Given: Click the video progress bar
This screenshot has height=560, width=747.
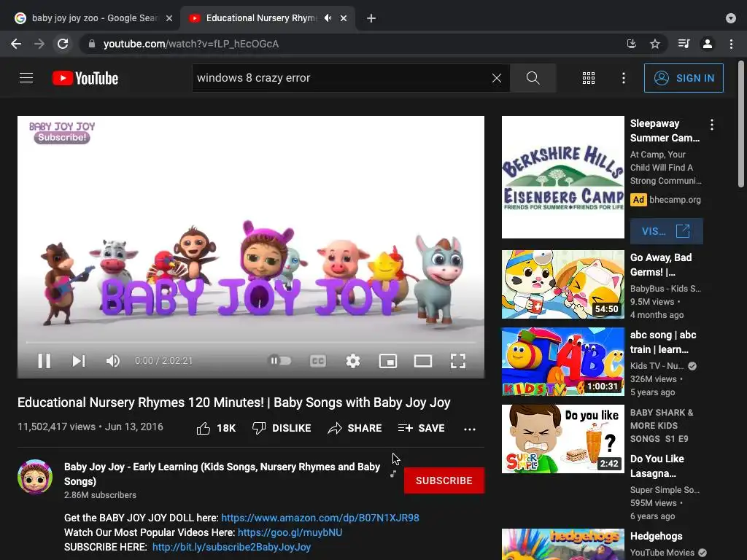Looking at the screenshot, I should coord(251,342).
